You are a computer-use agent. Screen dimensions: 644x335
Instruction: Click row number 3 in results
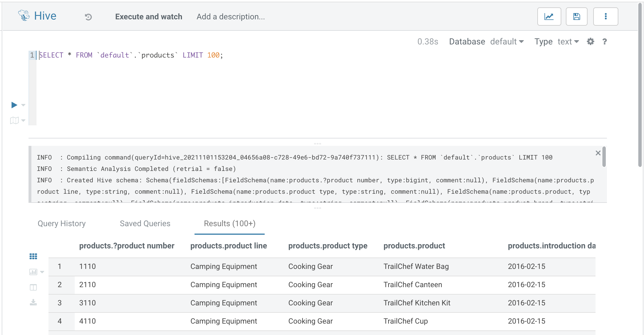(60, 303)
